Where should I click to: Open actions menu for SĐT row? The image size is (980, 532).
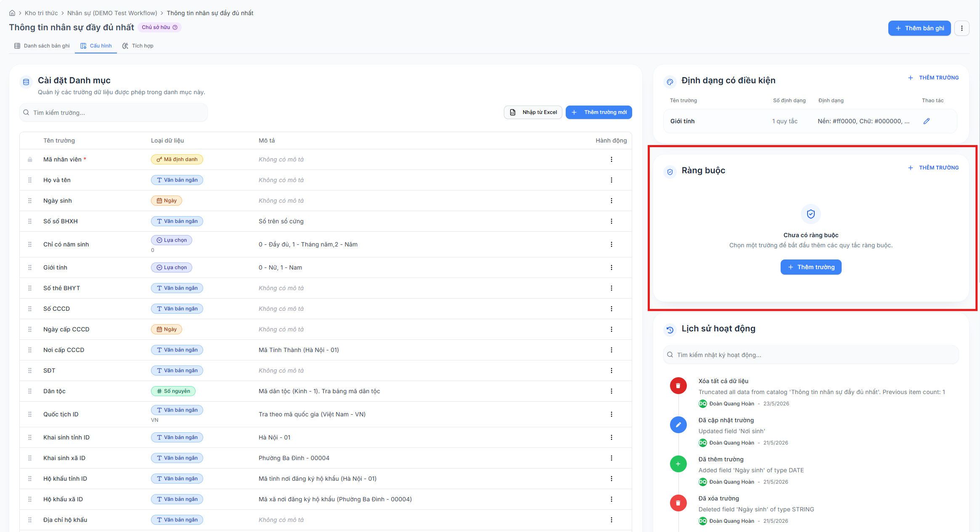point(612,371)
